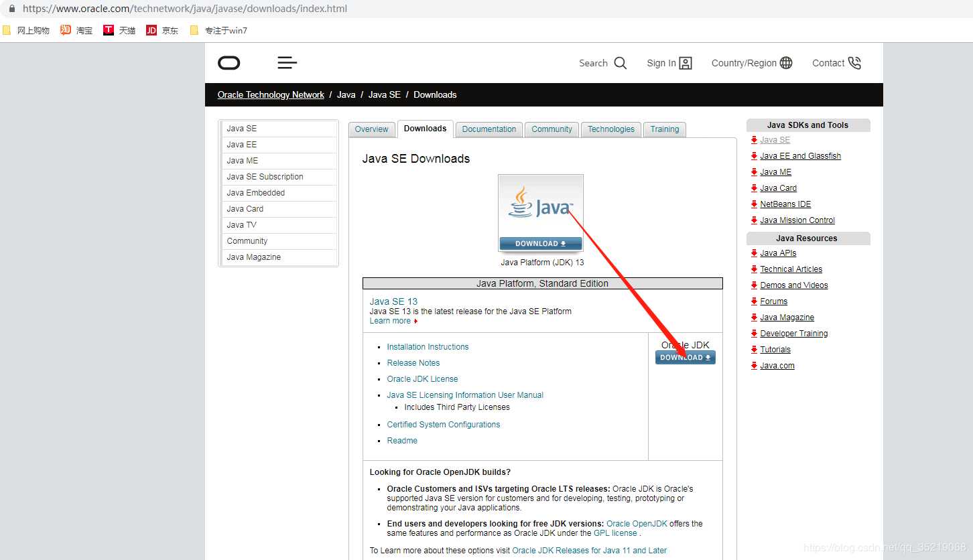
Task: Open Country/Region globe icon
Action: 786,63
